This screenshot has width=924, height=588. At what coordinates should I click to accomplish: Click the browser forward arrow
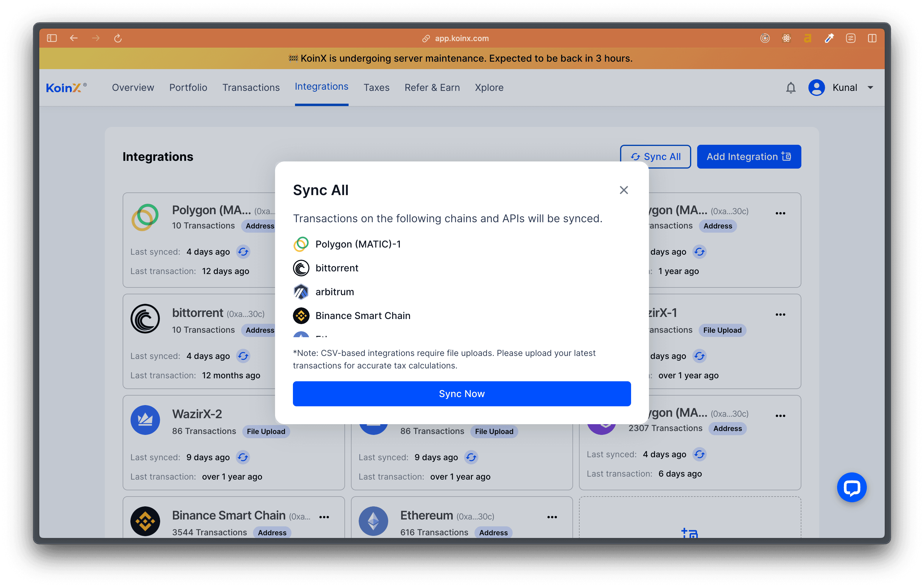[x=96, y=38]
